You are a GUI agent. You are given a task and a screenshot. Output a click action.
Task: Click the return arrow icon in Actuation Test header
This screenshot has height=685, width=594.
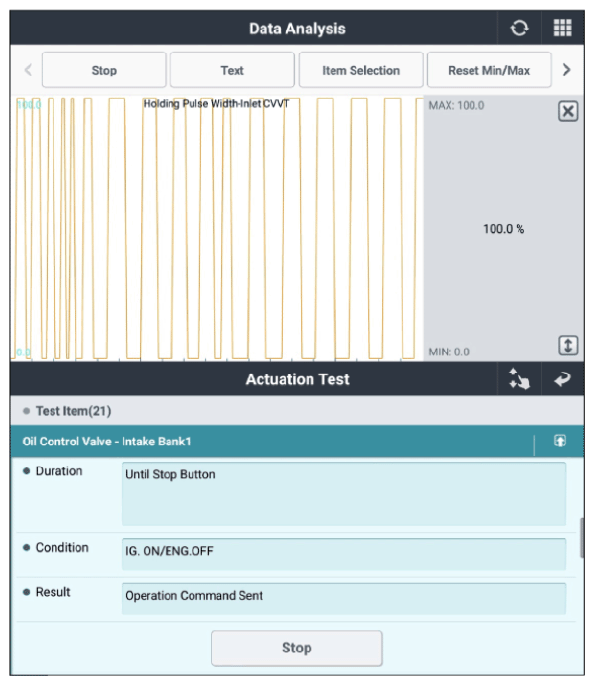(563, 379)
